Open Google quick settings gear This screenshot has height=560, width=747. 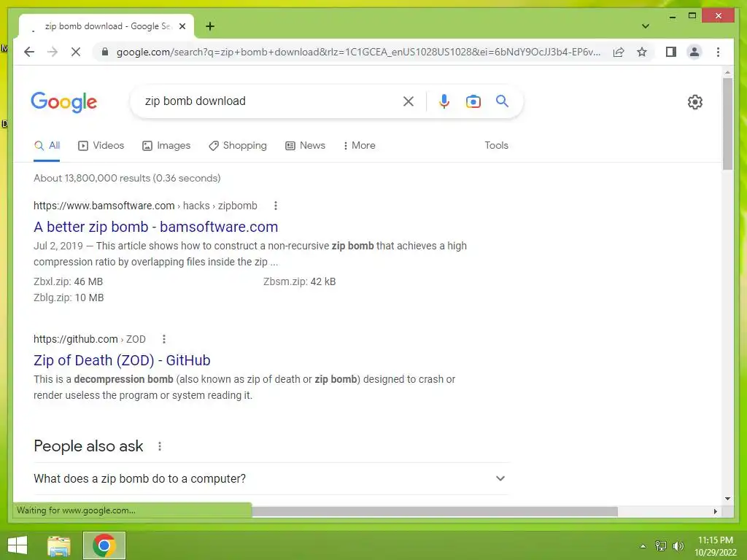click(x=694, y=102)
